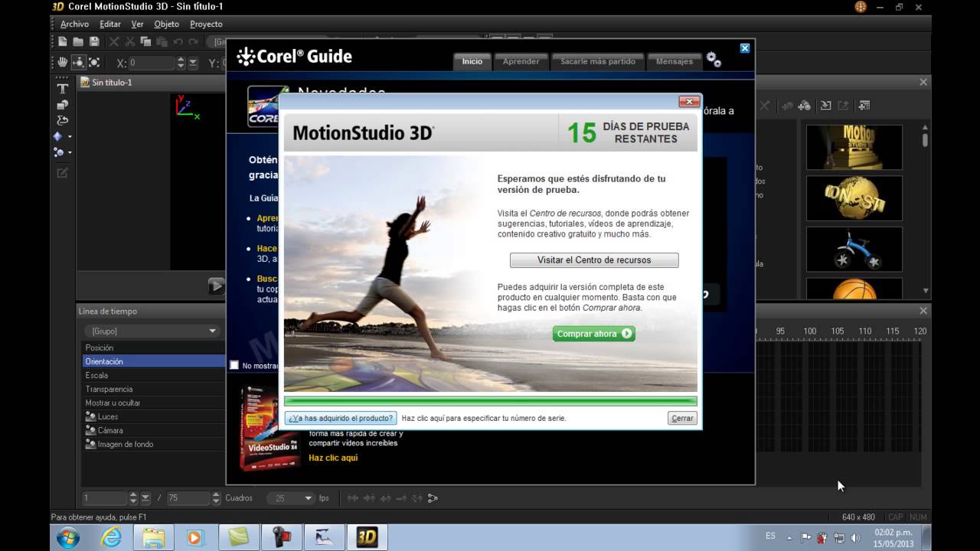Select Inicio tab in Corel Guide
The height and width of the screenshot is (551, 980).
click(472, 61)
